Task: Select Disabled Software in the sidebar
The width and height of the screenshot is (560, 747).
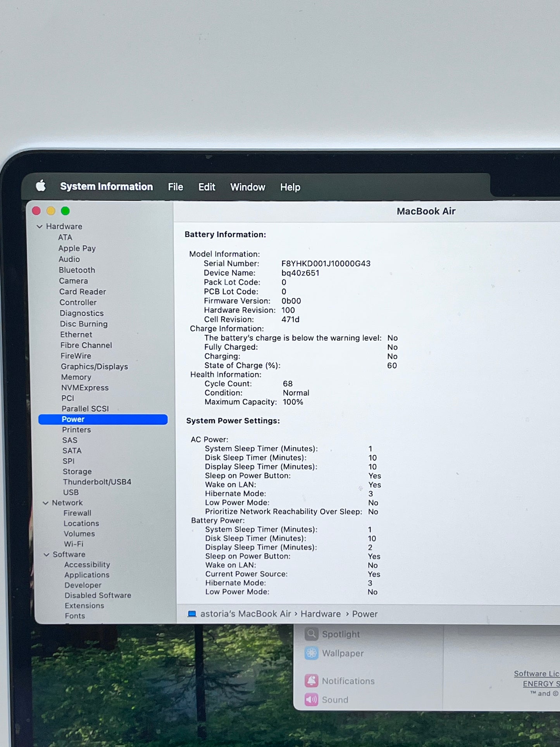Action: coord(98,595)
